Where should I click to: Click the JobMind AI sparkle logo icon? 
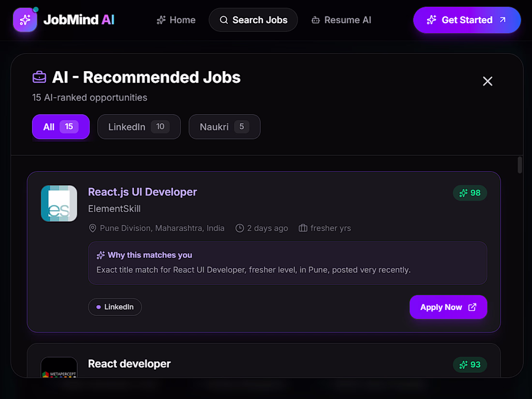point(25,20)
